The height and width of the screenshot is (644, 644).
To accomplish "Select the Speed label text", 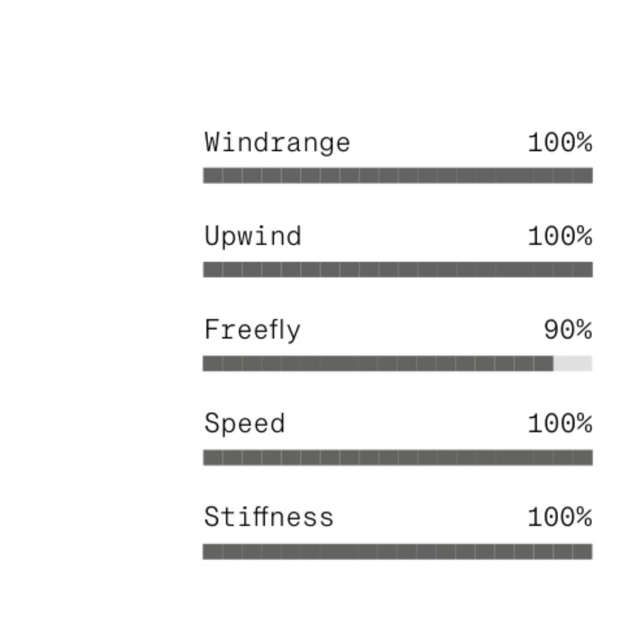I will pos(244,424).
